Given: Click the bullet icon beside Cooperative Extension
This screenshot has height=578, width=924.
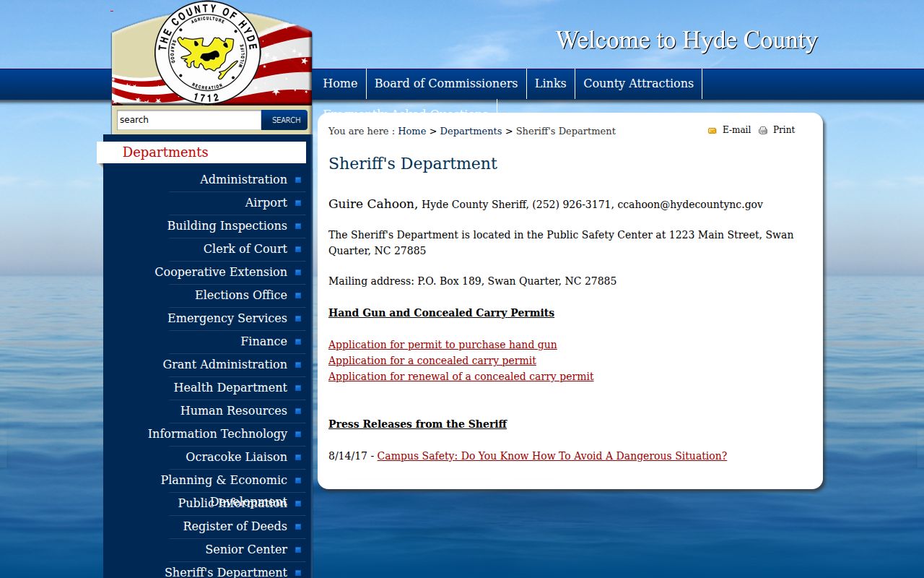Looking at the screenshot, I should 298,272.
